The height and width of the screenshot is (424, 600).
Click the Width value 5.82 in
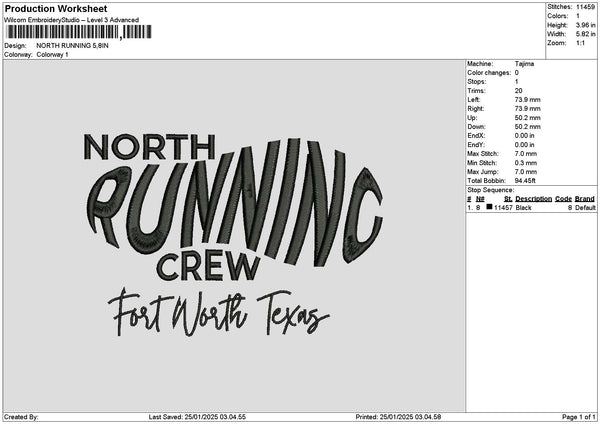[585, 34]
